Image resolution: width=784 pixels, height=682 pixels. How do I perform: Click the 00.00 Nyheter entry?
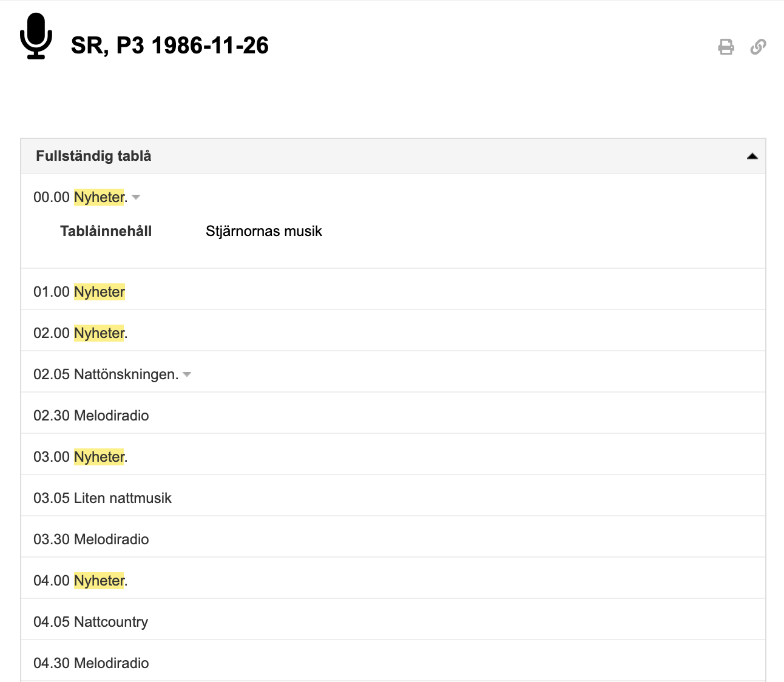point(80,197)
